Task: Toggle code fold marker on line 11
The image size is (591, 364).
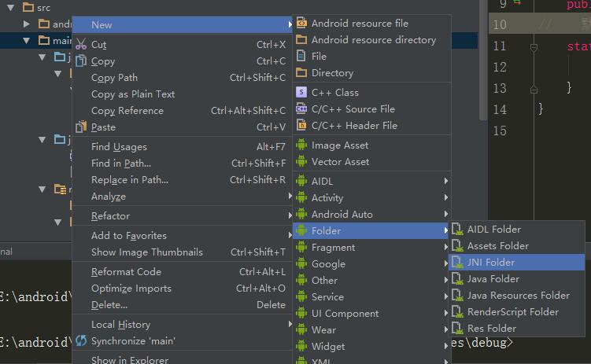Action: pyautogui.click(x=534, y=47)
